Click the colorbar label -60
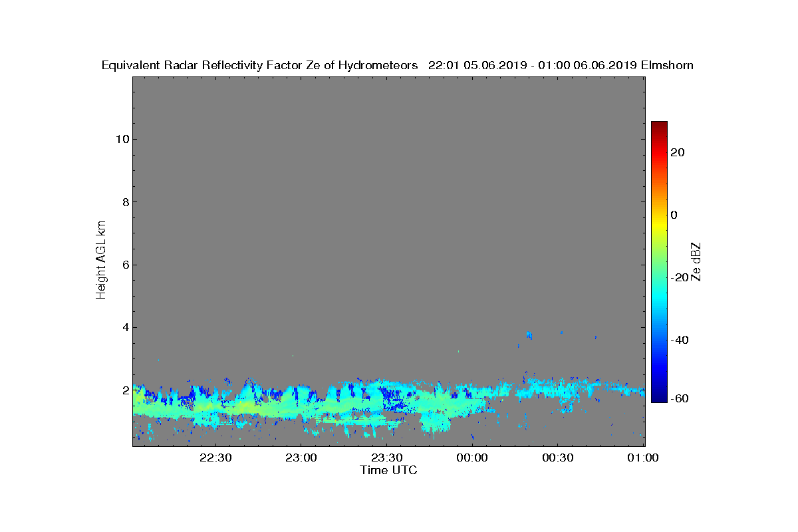Screen dimensions: 798x532 click(680, 399)
